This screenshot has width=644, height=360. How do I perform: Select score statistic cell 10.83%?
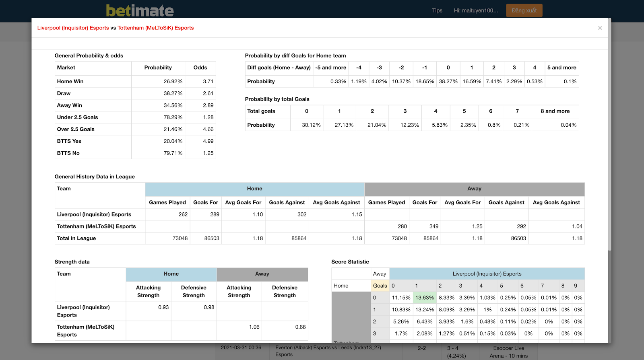(x=401, y=310)
